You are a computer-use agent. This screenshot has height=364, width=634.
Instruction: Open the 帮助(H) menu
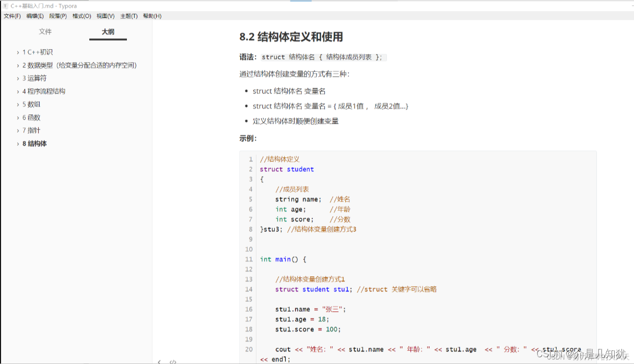152,16
